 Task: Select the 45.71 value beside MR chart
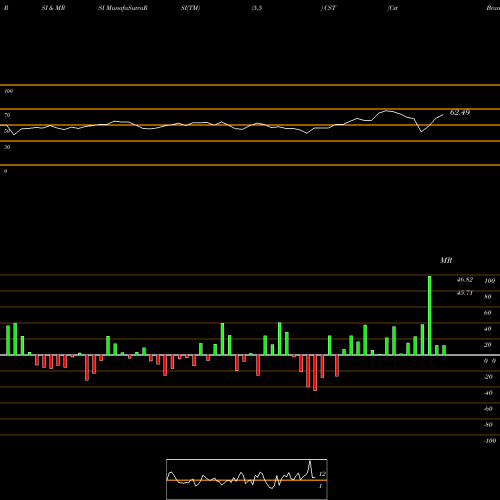[x=465, y=293]
